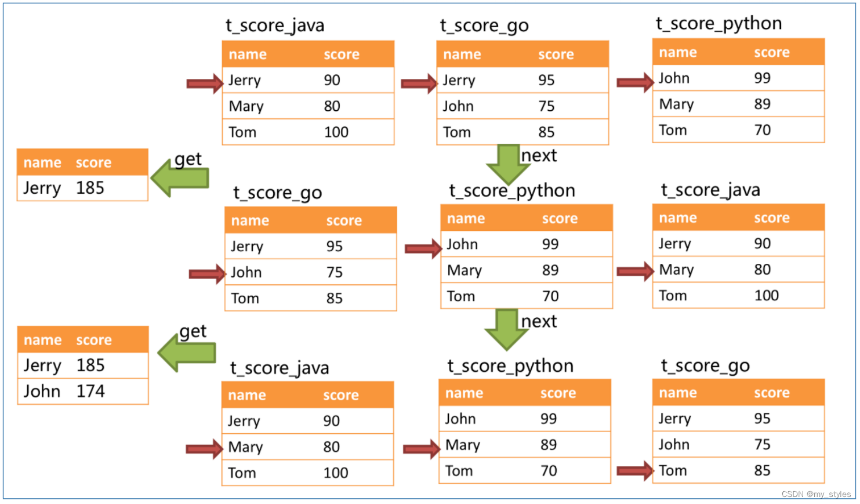Image resolution: width=860 pixels, height=504 pixels.
Task: Click the 'next' label below the top-row t_score_go table
Action: pos(539,155)
